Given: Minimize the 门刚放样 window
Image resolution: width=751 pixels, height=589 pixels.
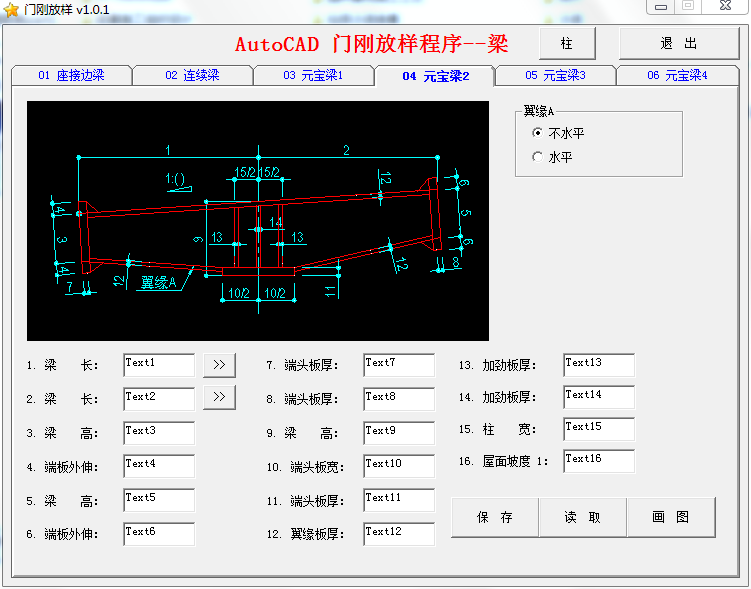Looking at the screenshot, I should 661,7.
